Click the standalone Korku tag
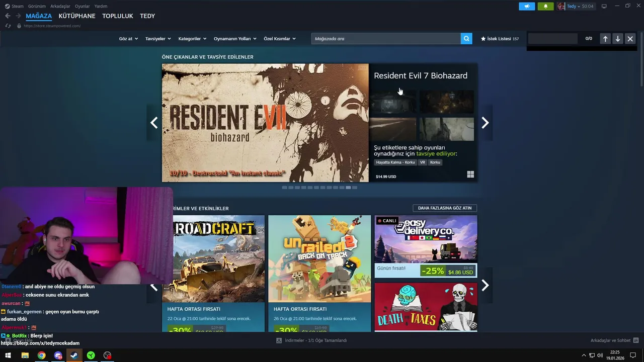 click(x=435, y=162)
